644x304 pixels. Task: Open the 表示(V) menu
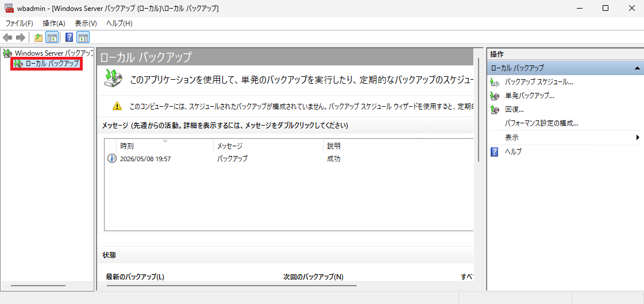point(86,24)
